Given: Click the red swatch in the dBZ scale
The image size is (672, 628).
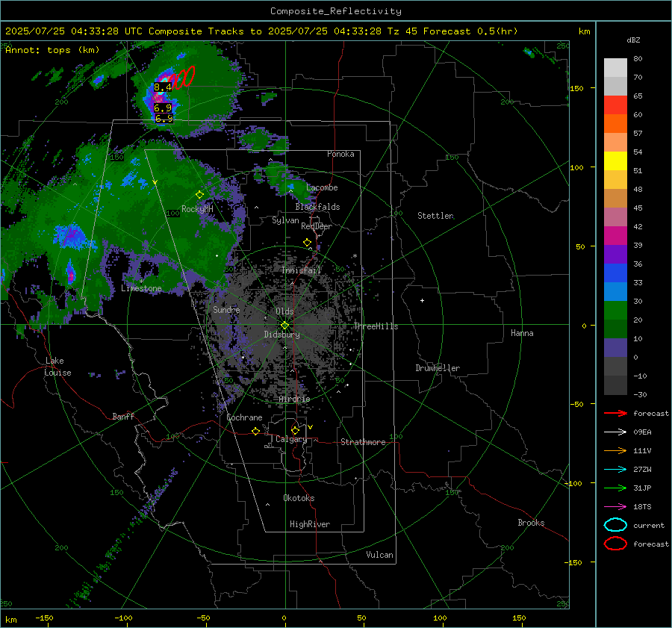Looking at the screenshot, I should (x=615, y=105).
